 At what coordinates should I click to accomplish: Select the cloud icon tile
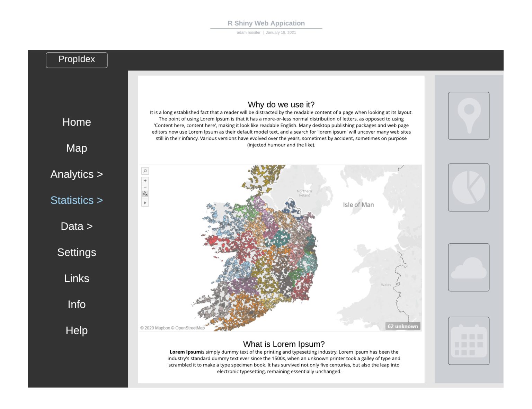tap(469, 267)
